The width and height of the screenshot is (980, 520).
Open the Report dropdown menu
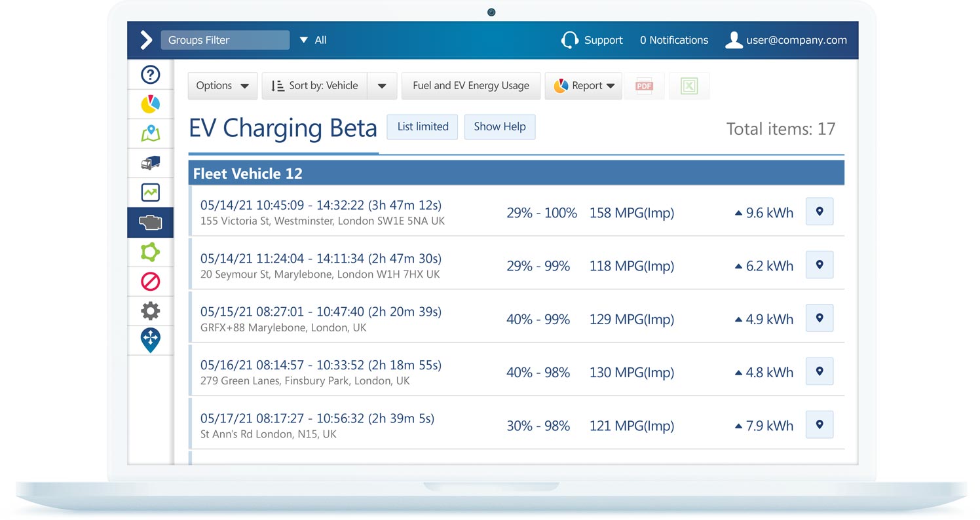tap(583, 86)
